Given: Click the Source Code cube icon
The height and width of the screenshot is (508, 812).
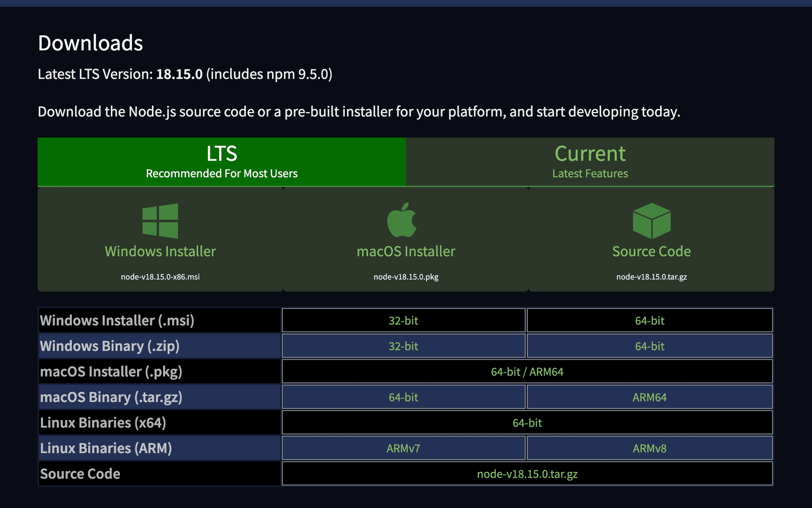Looking at the screenshot, I should (651, 221).
